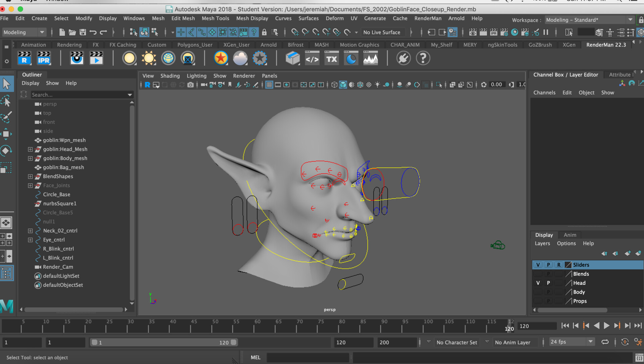
Task: Open the No Live Surface dropdown
Action: tap(383, 32)
